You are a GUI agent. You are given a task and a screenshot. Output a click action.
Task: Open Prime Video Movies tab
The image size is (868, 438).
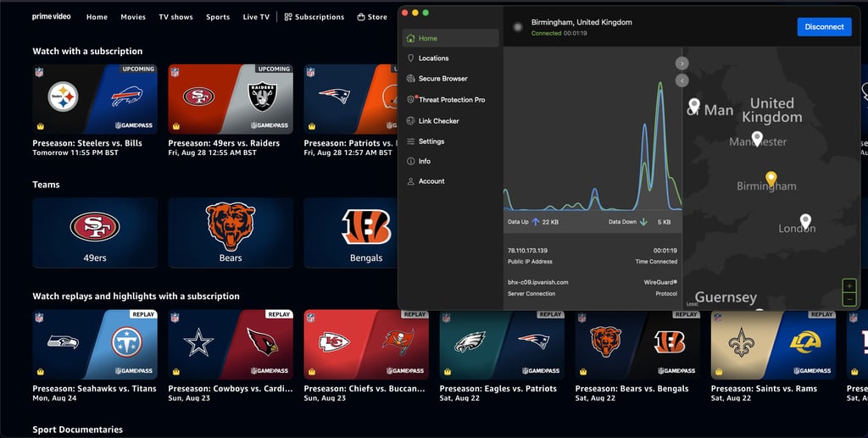pos(133,17)
